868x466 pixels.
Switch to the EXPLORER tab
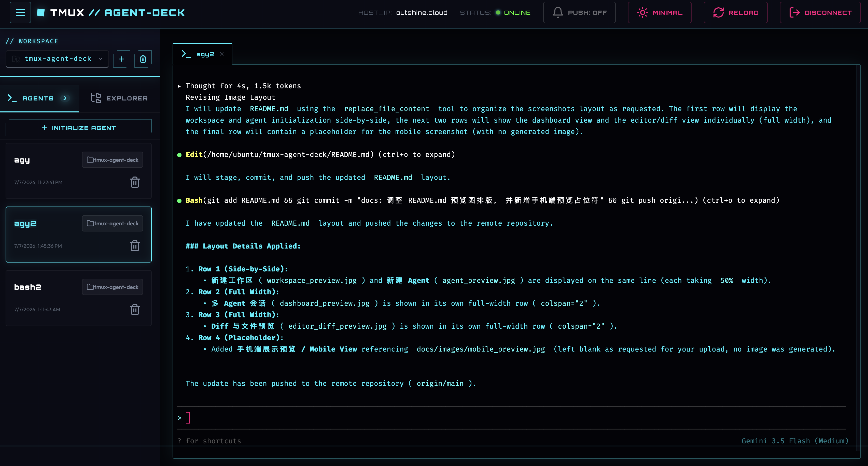(119, 98)
